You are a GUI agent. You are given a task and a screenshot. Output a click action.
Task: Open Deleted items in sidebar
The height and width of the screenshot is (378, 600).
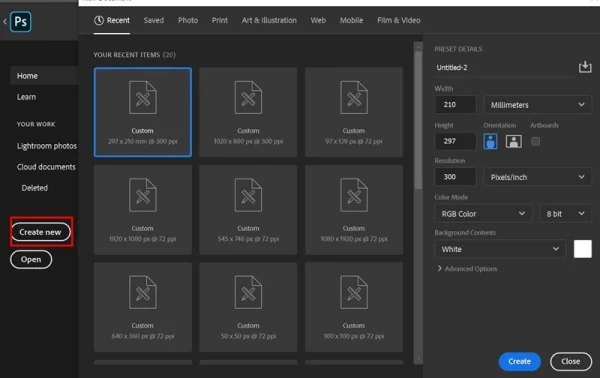tap(34, 188)
